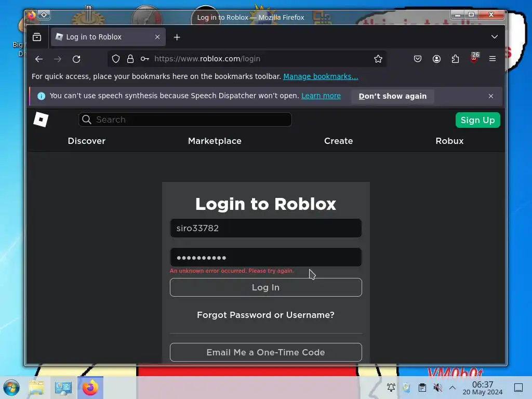Click the site security padlock icon
This screenshot has height=399, width=532.
(x=130, y=59)
